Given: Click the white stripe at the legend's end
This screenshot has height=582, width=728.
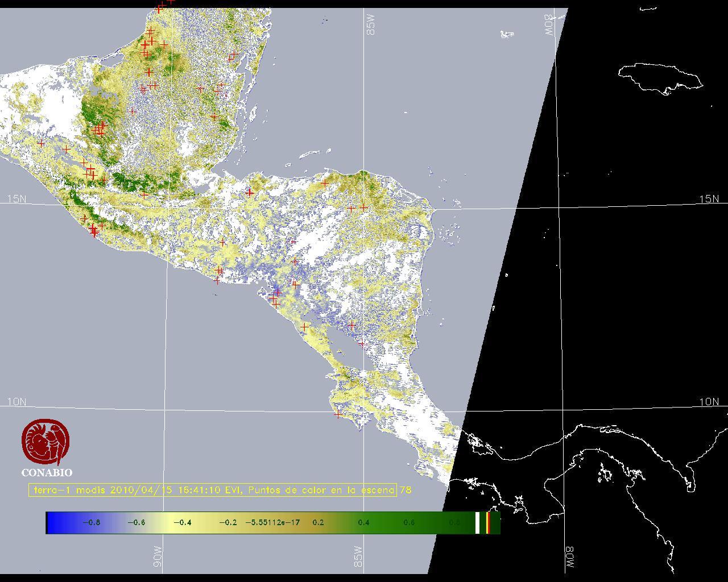Looking at the screenshot, I should click(x=478, y=522).
